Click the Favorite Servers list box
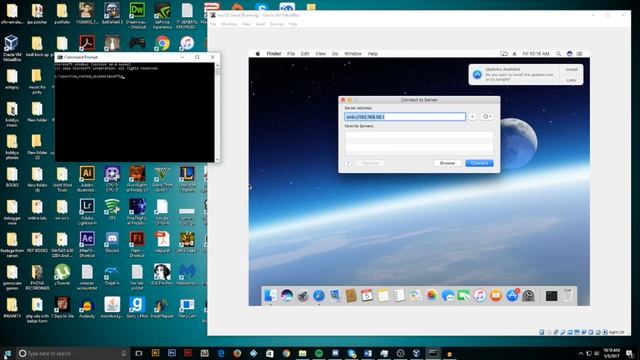Image resolution: width=640 pixels, height=360 pixels. 419,142
